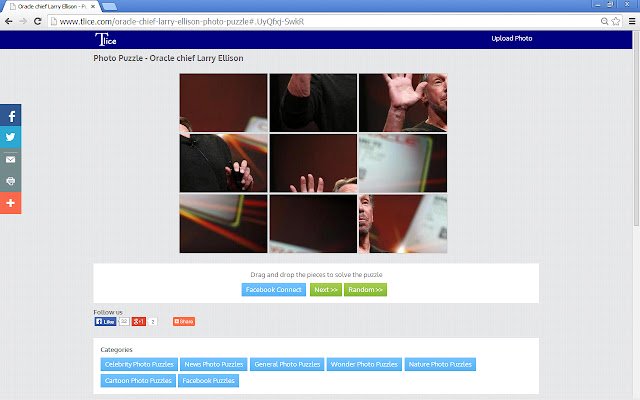Click the Google +1 count box
The width and height of the screenshot is (640, 400).
pyautogui.click(x=153, y=322)
